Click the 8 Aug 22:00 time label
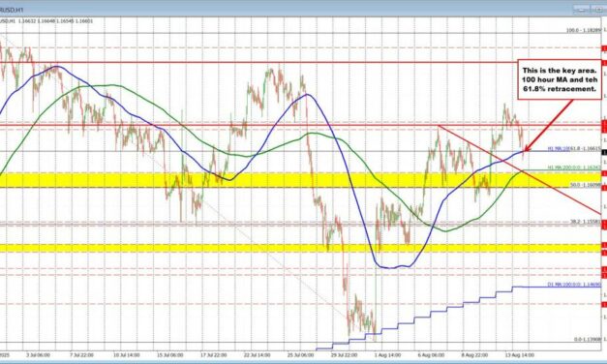Viewport: 607px width, 364px height. 475,354
